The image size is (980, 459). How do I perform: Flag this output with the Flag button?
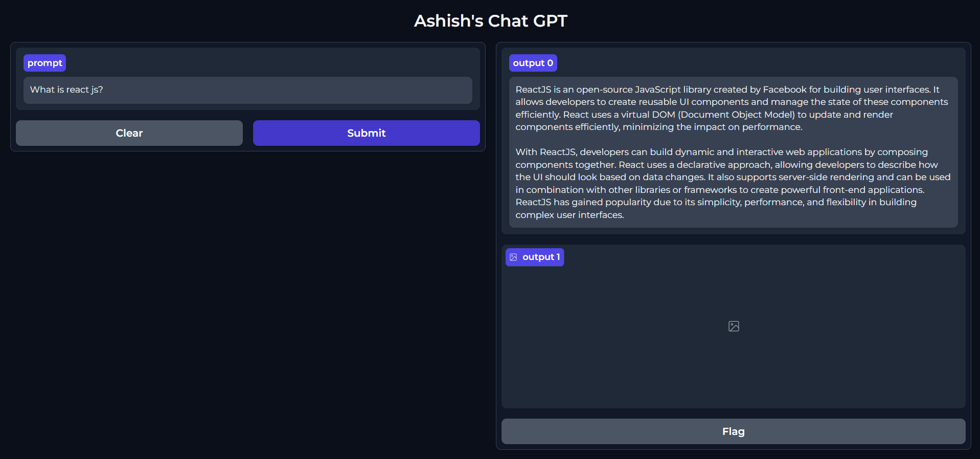point(733,431)
